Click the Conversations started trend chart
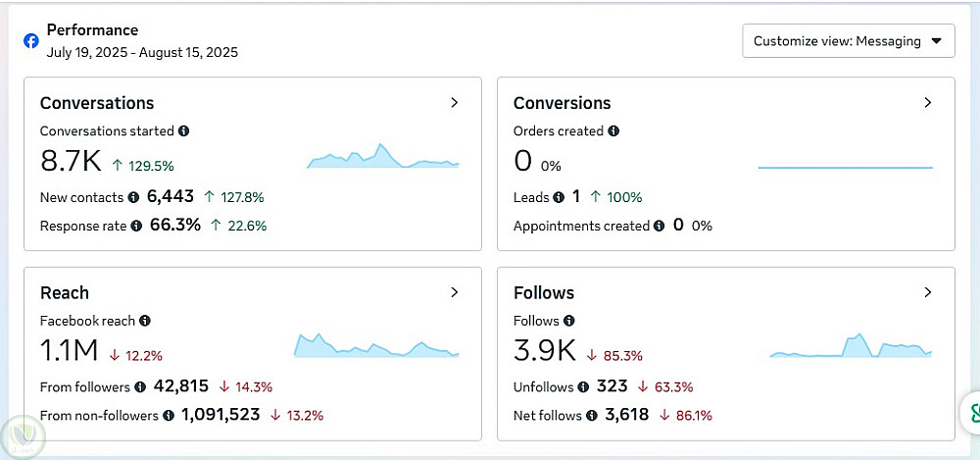This screenshot has height=460, width=980. coord(382,157)
